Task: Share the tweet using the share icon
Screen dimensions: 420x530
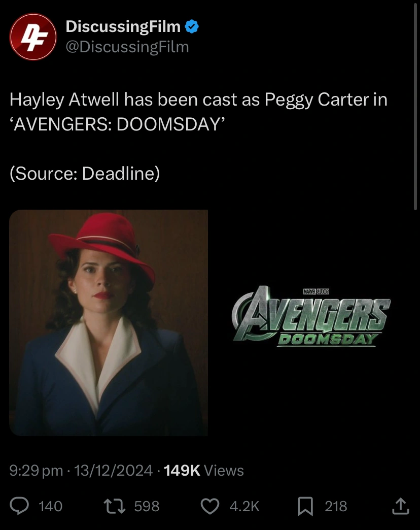Action: (x=401, y=506)
